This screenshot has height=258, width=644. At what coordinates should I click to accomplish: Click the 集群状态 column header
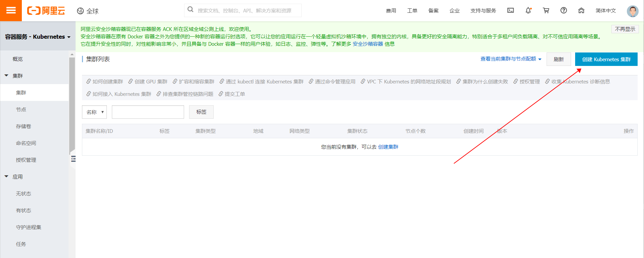pyautogui.click(x=357, y=131)
